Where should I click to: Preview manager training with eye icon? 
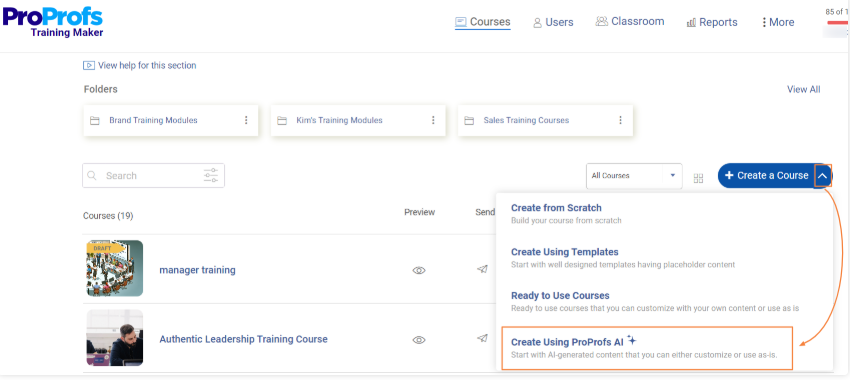pos(419,270)
